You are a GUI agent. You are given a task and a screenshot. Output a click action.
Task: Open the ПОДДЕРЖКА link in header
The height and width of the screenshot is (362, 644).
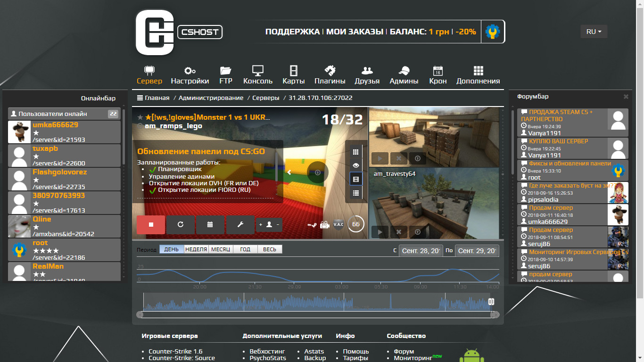pos(292,32)
